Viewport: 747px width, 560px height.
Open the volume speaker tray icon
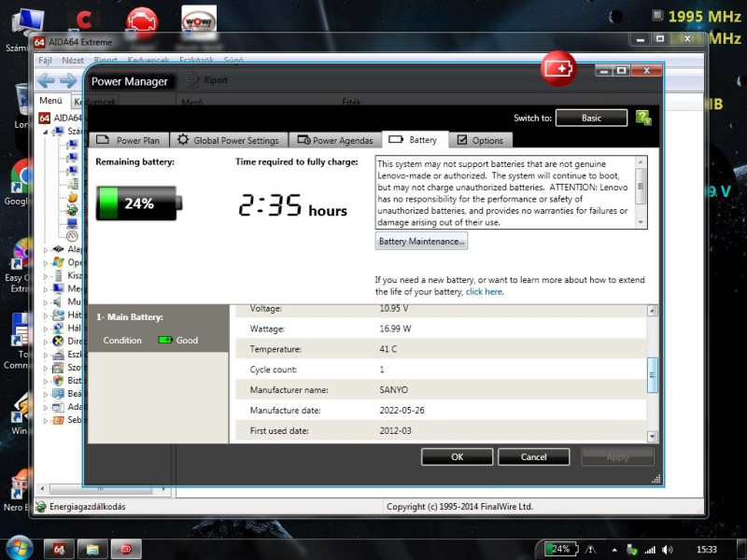click(667, 550)
